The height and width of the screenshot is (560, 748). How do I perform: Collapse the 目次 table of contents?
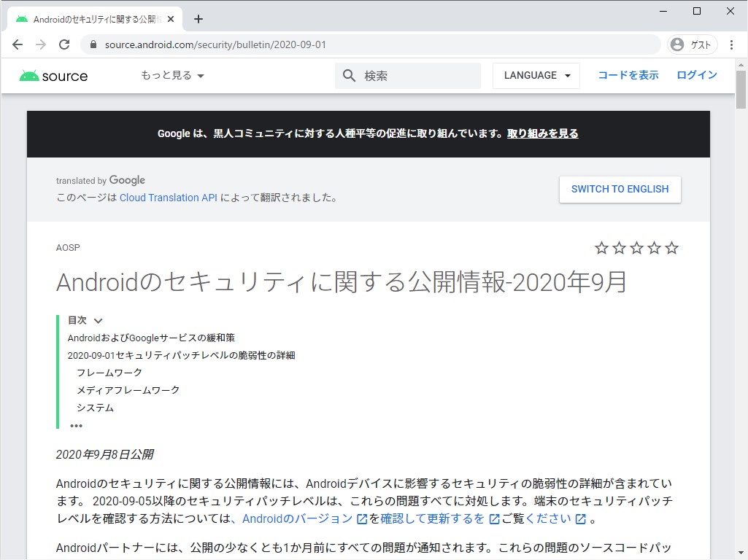tap(98, 319)
